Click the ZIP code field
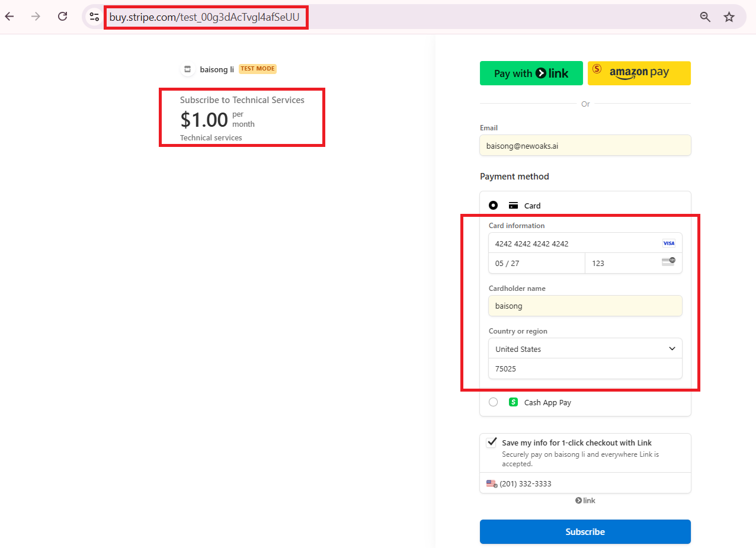Image resolution: width=756 pixels, height=548 pixels. (x=585, y=368)
